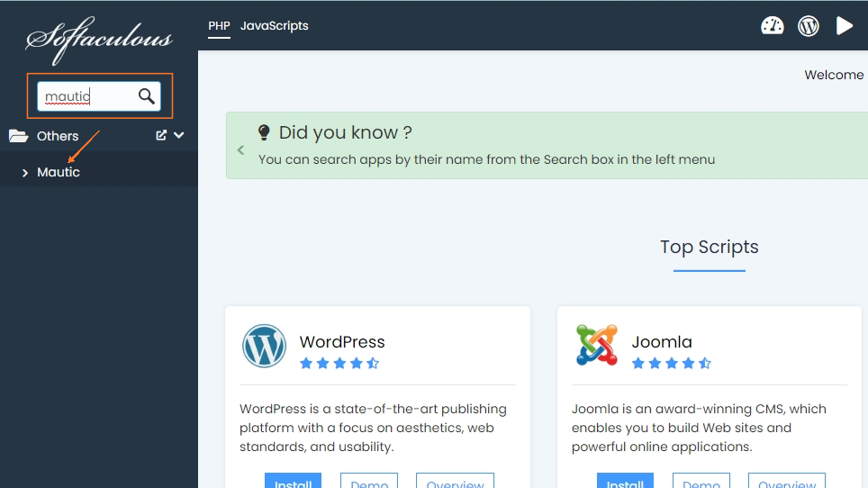Open the JavaScripts tab
The image size is (868, 488).
click(275, 26)
